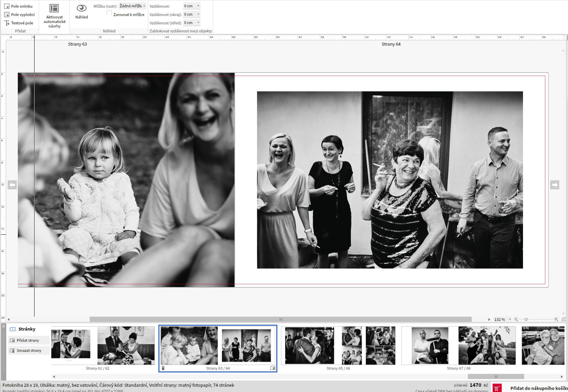Go to previous spread with left arrow
Image resolution: width=568 pixels, height=392 pixels.
tap(12, 185)
